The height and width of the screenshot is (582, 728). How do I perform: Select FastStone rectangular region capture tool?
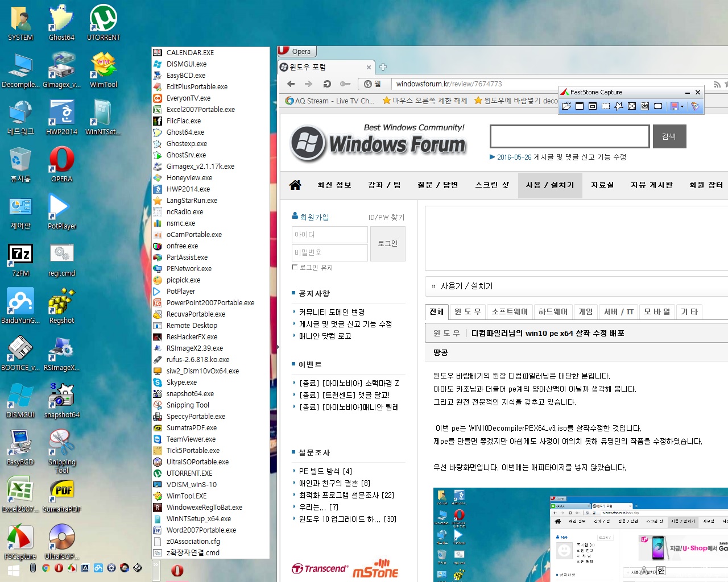[x=606, y=106]
